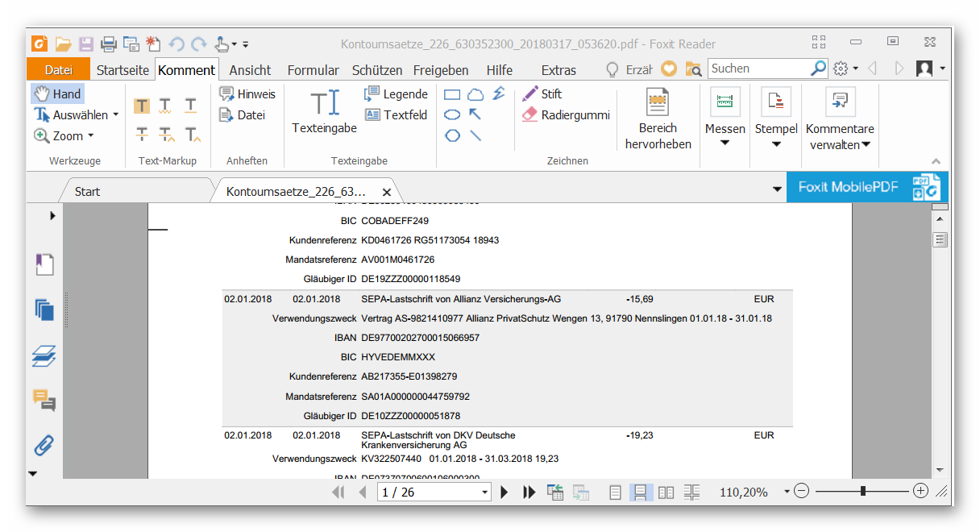
Task: Expand the Stempel dropdown
Action: click(776, 143)
